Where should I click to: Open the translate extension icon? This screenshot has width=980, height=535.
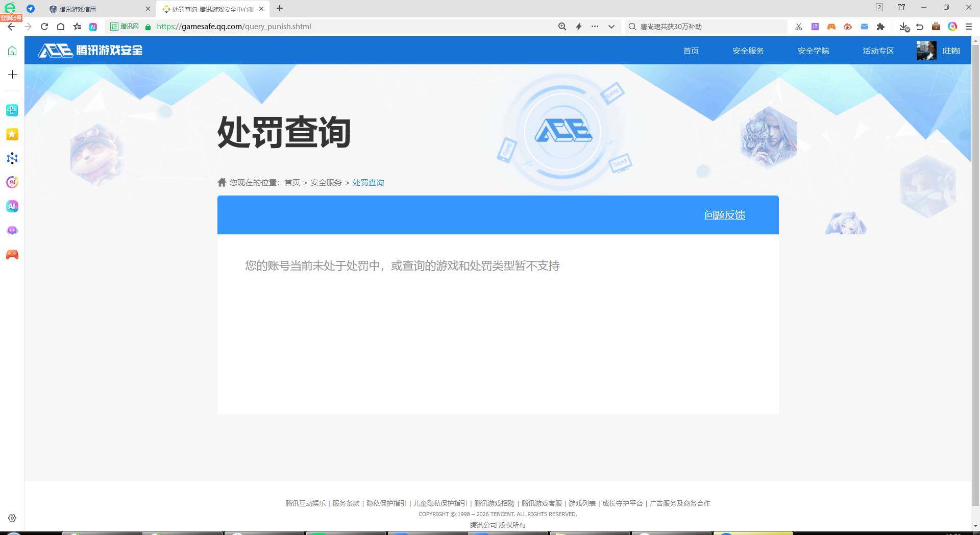[815, 27]
